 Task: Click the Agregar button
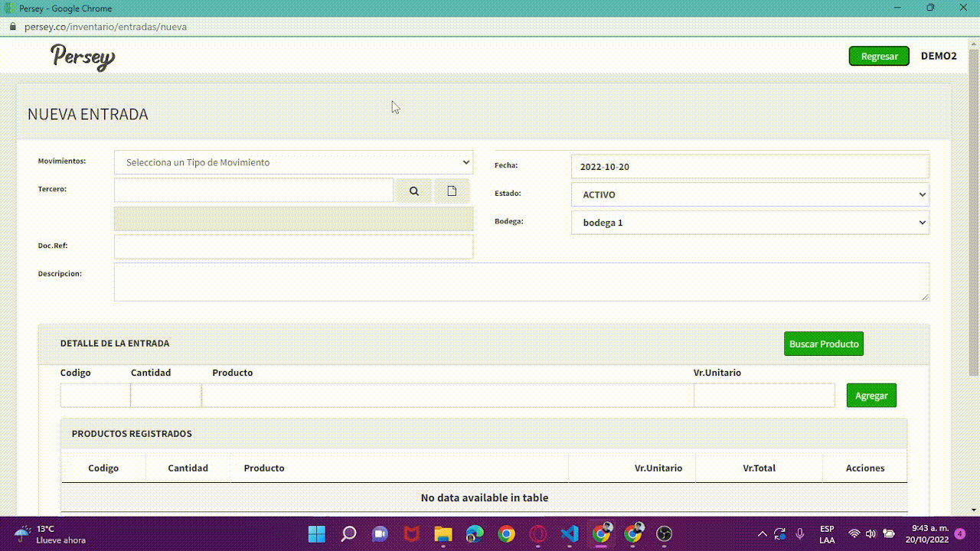pyautogui.click(x=871, y=396)
